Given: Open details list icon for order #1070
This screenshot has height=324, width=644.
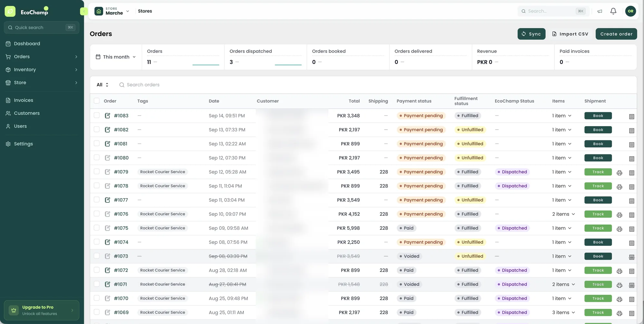Looking at the screenshot, I should point(631,299).
